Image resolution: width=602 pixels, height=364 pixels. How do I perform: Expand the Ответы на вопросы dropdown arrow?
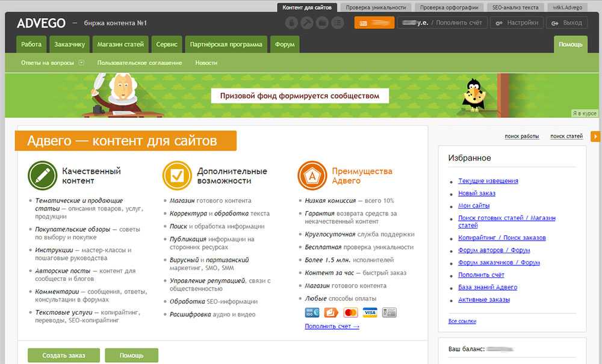(81, 63)
